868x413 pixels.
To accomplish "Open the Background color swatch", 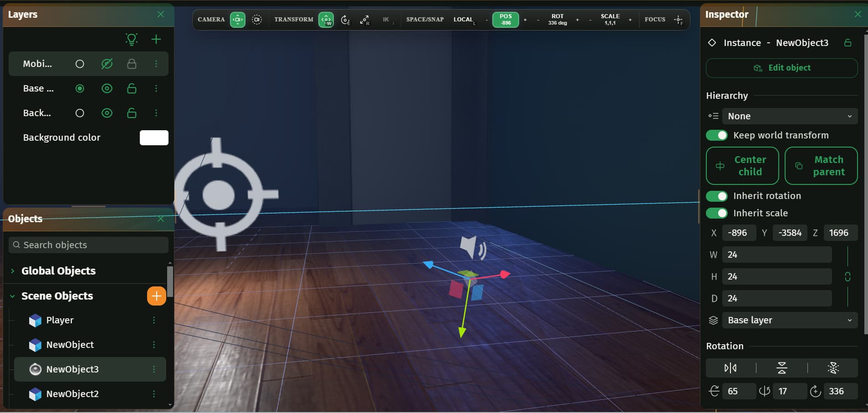I will click(154, 138).
